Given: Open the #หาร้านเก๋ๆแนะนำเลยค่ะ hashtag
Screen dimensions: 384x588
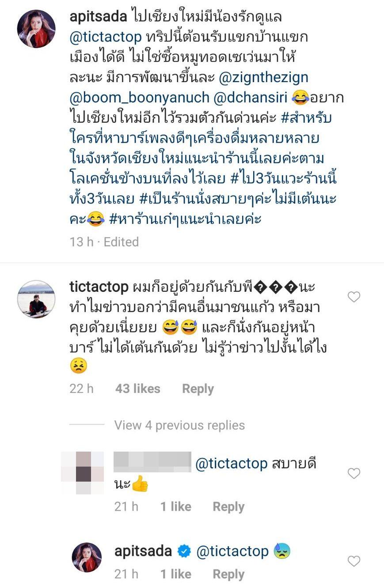Looking at the screenshot, I should pos(185,219).
